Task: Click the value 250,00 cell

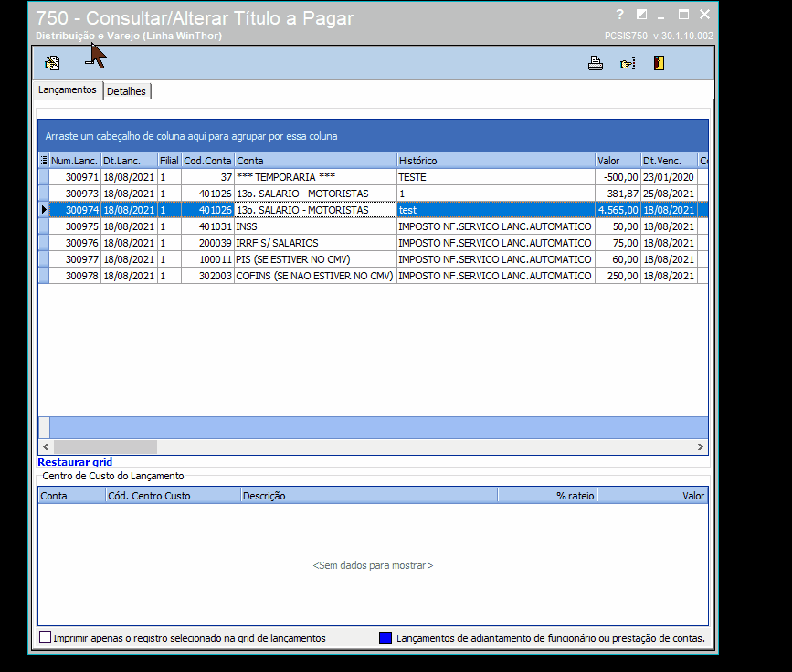Action: coord(618,276)
